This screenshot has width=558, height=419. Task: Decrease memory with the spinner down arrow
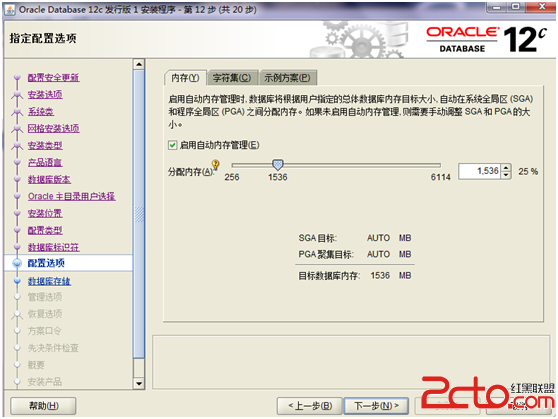[506, 175]
